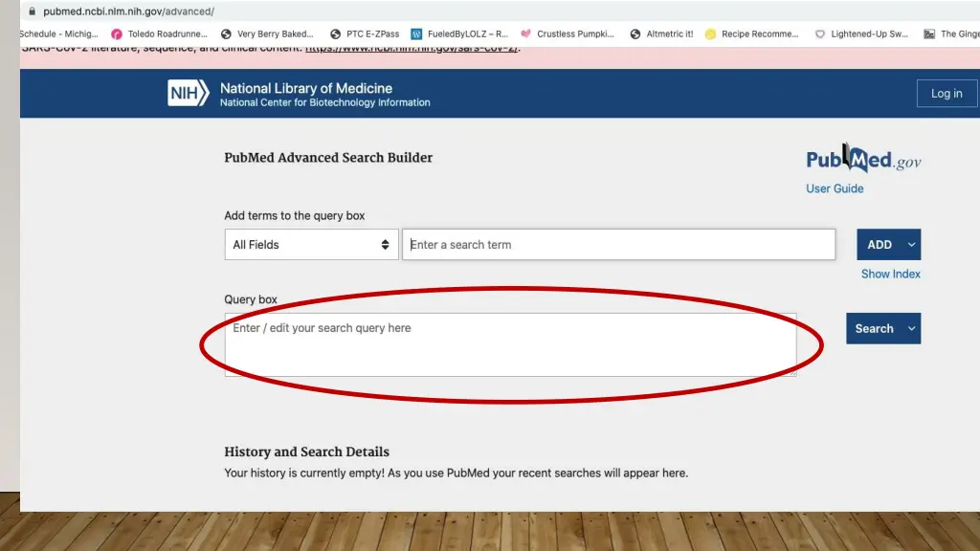This screenshot has height=551, width=980.
Task: Select 'PubMed Advanced Search Builder' heading text
Action: coord(328,158)
